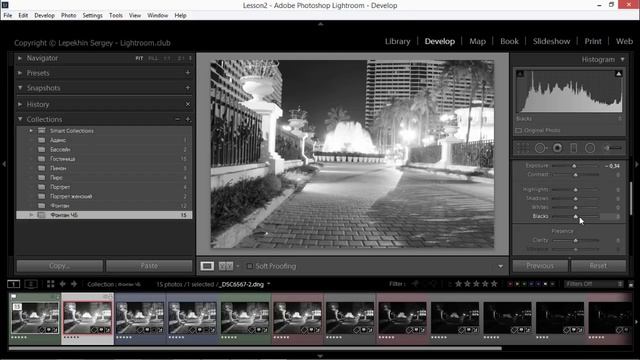Select the Adjustment Brush tool
The height and width of the screenshot is (360, 640).
tap(613, 148)
